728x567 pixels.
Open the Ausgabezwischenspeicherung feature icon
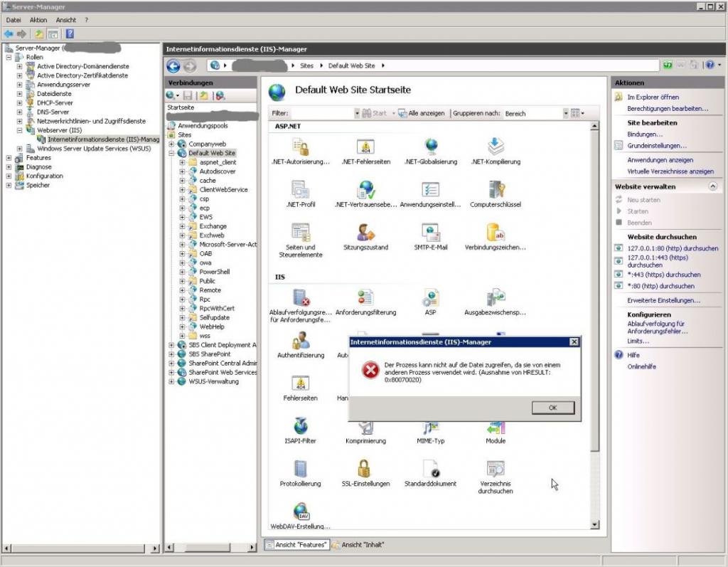496,297
